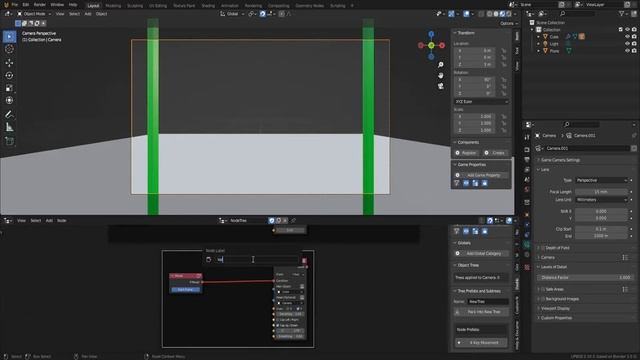Open the Output properties tab icon

(x=527, y=160)
